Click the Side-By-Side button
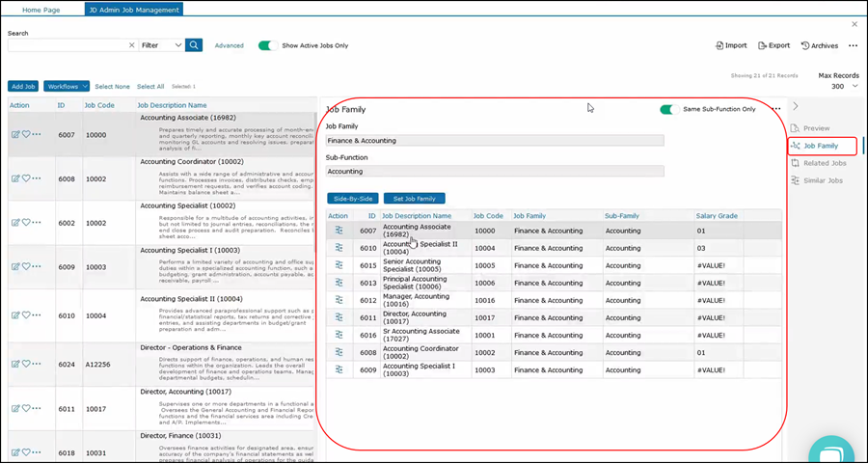The width and height of the screenshot is (868, 464). pyautogui.click(x=352, y=198)
